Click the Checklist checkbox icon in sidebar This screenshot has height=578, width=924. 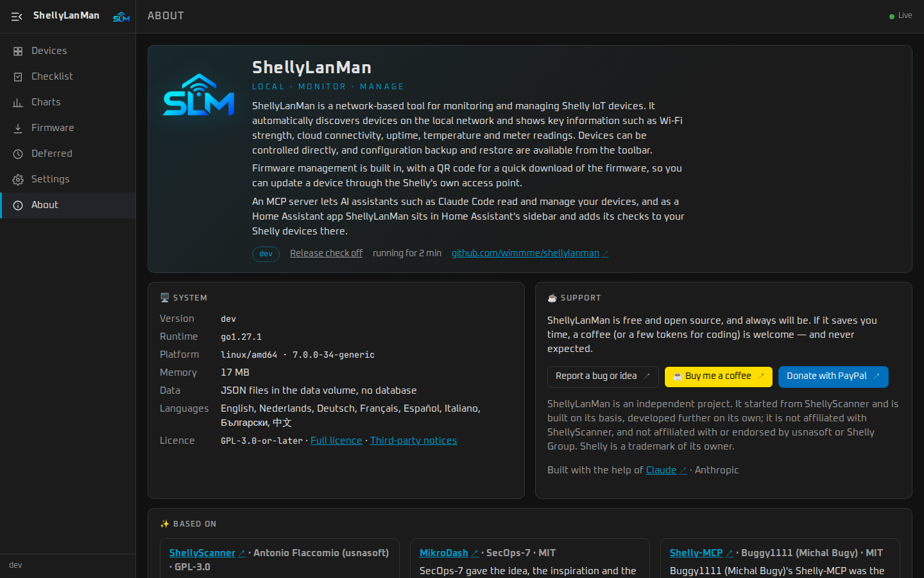pos(18,77)
